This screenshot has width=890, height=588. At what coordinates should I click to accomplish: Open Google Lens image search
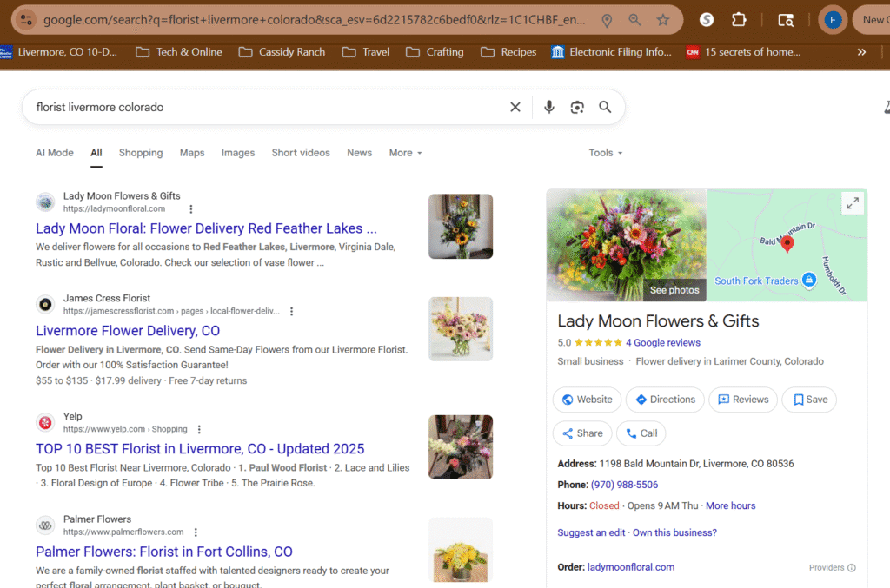(577, 107)
